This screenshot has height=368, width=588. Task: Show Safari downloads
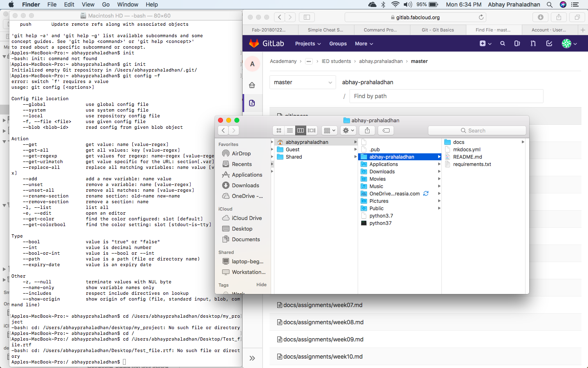540,17
